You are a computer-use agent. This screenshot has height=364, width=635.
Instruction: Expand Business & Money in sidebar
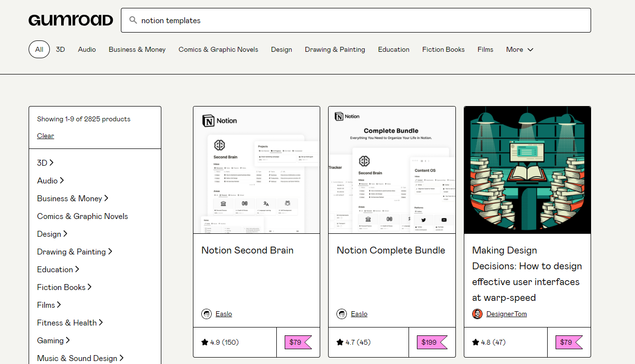73,198
